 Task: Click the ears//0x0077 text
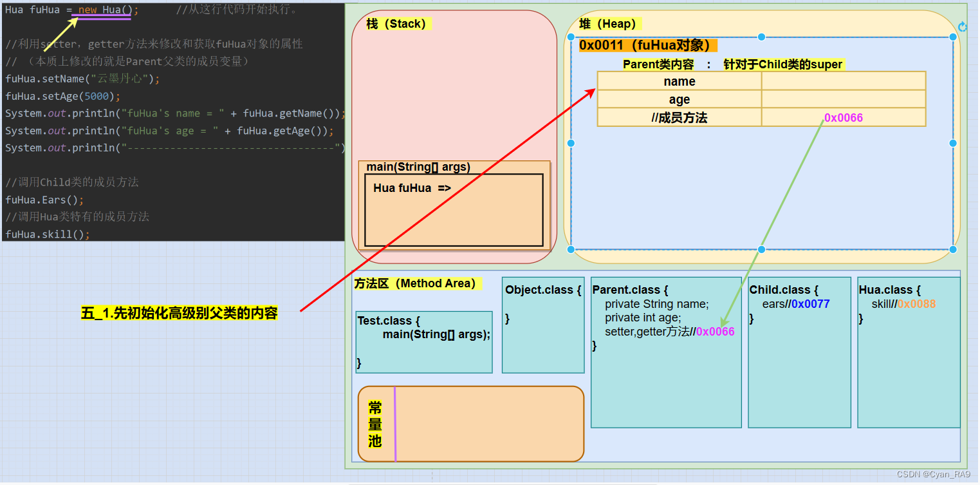point(796,304)
